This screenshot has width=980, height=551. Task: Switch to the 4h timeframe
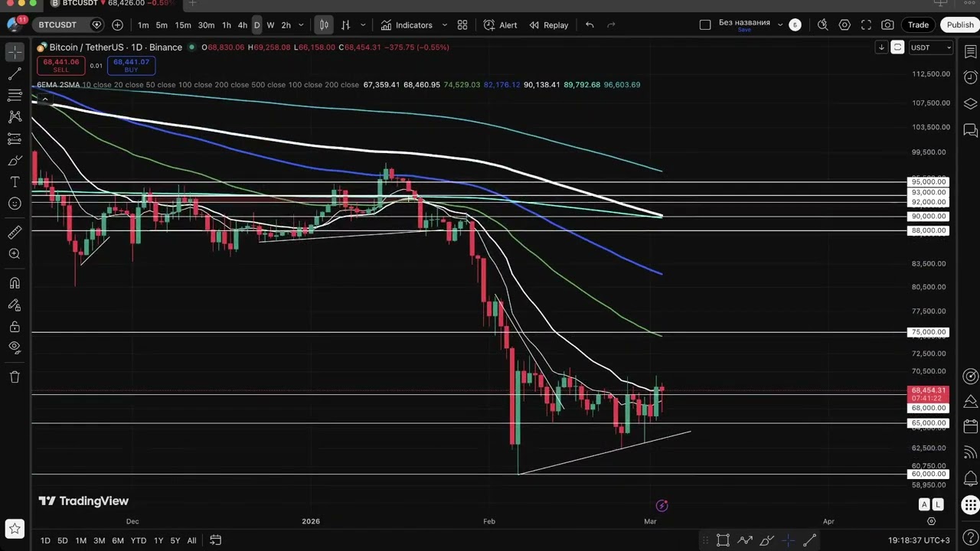click(243, 25)
